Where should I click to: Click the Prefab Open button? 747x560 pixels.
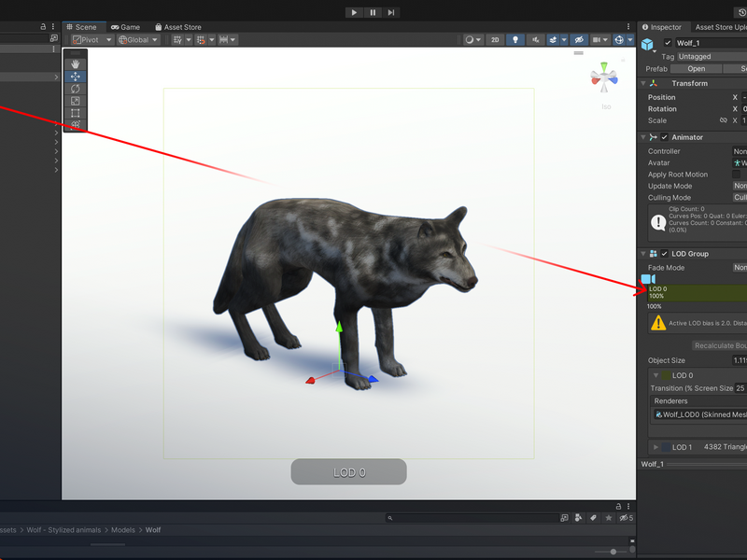(x=696, y=68)
